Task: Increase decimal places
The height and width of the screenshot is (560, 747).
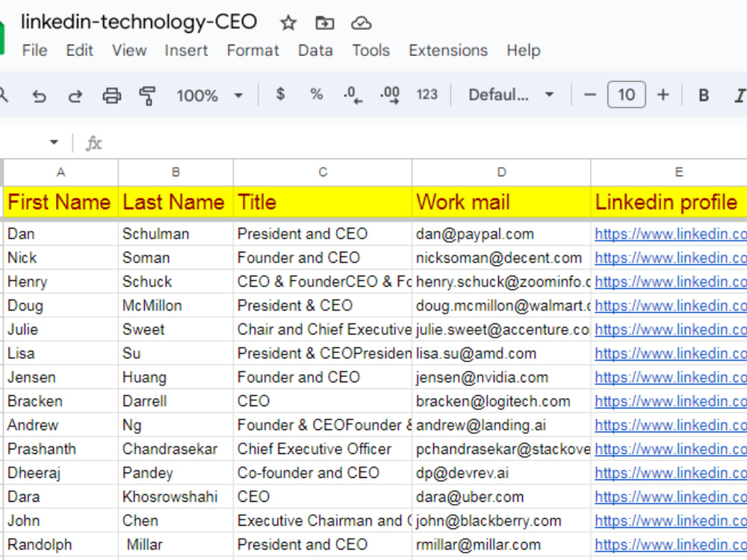Action: 389,96
